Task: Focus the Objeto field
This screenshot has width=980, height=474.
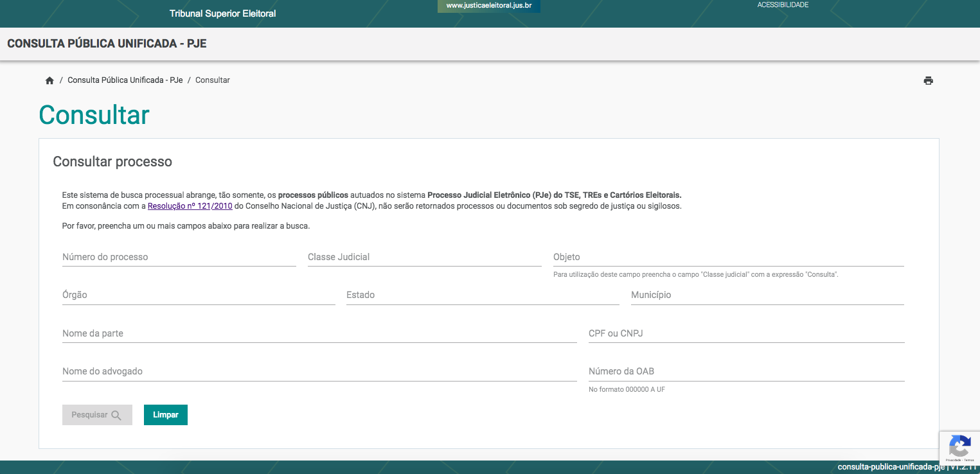Action: pyautogui.click(x=729, y=257)
